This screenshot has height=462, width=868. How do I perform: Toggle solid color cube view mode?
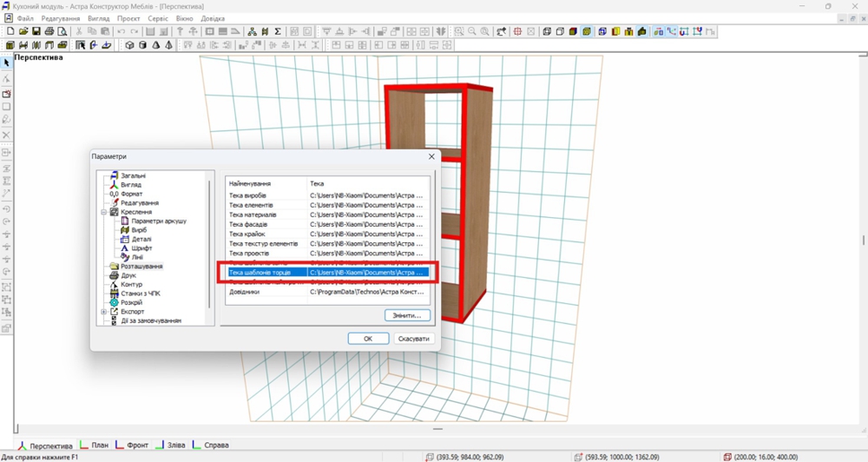tap(573, 31)
